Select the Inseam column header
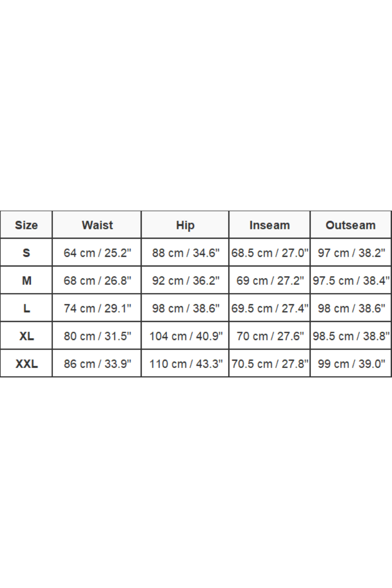The width and height of the screenshot is (392, 588). 269,225
